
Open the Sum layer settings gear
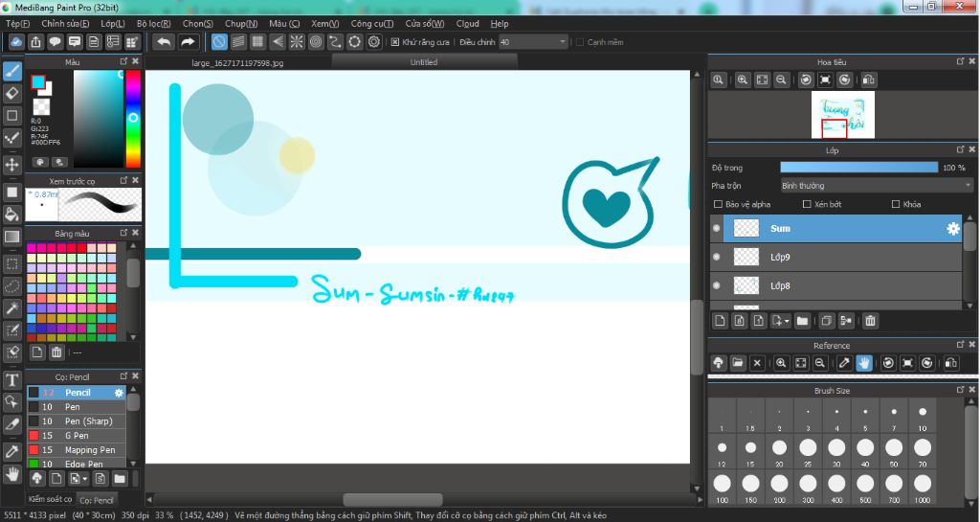tap(952, 229)
